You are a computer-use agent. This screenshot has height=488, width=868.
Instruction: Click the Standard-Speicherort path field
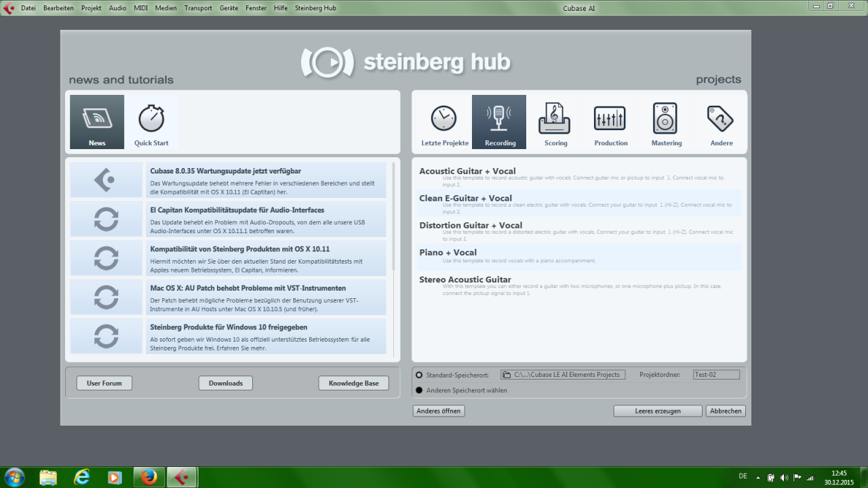pyautogui.click(x=563, y=375)
